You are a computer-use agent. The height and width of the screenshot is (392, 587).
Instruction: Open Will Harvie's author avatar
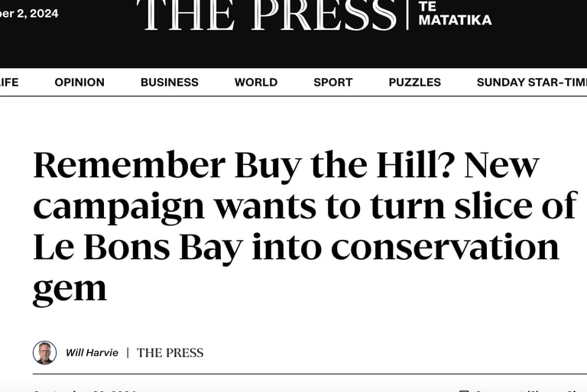pyautogui.click(x=44, y=352)
